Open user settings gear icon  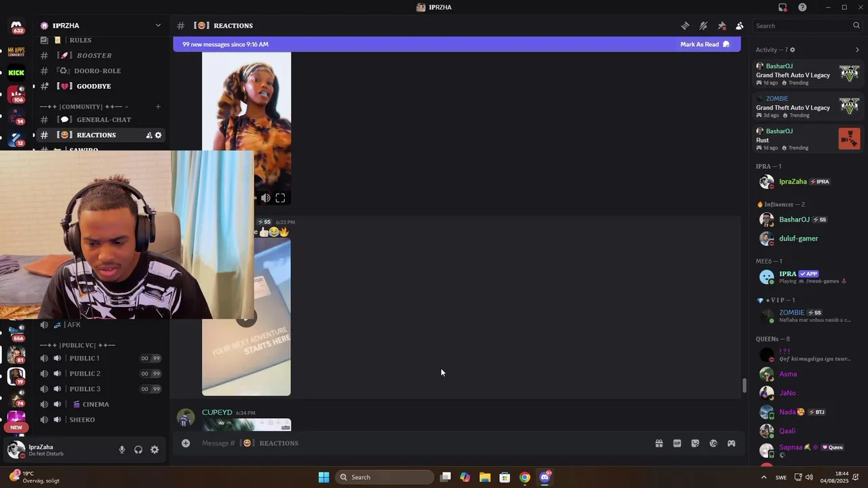[155, 449]
